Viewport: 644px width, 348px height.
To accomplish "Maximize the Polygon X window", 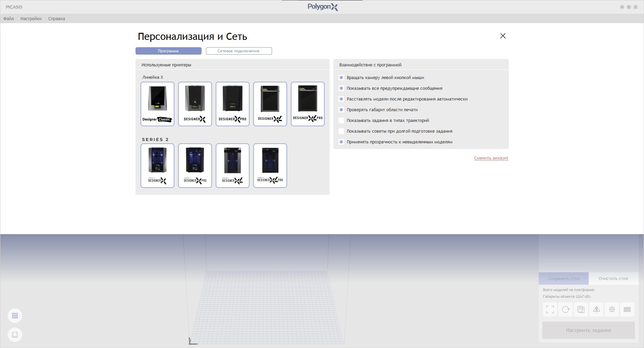I will coord(629,7).
